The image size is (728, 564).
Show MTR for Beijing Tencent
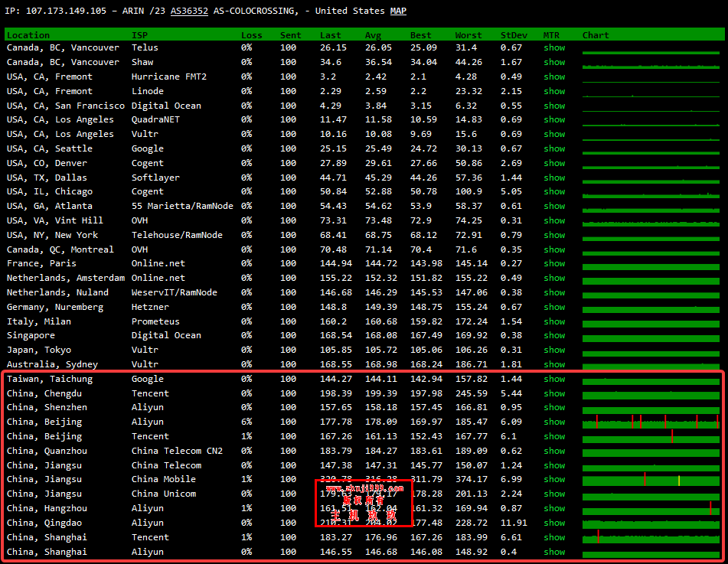554,436
